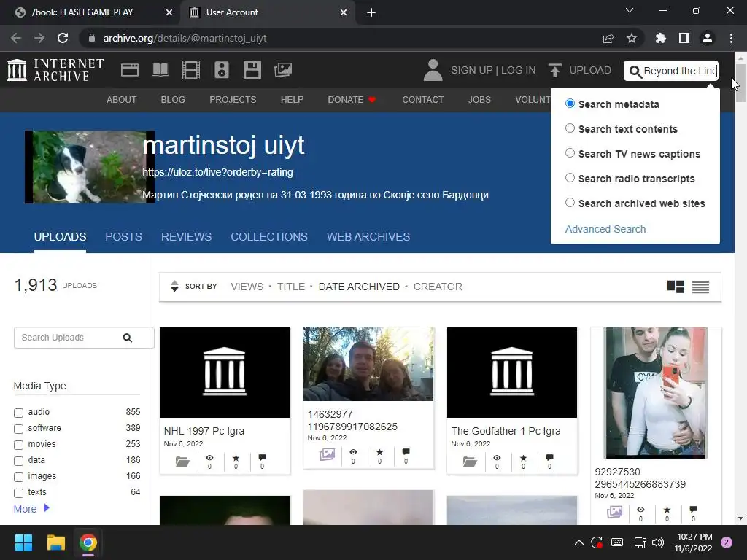Image resolution: width=747 pixels, height=560 pixels.
Task: Click the Search Uploads magnifier icon
Action: [127, 338]
